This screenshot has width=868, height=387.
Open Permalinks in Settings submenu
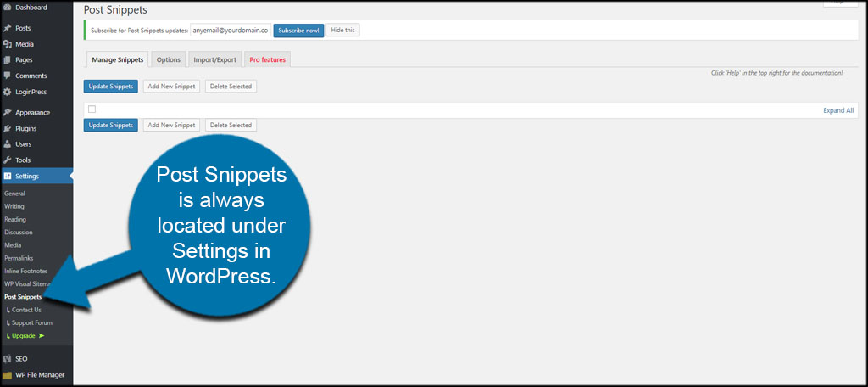click(19, 257)
